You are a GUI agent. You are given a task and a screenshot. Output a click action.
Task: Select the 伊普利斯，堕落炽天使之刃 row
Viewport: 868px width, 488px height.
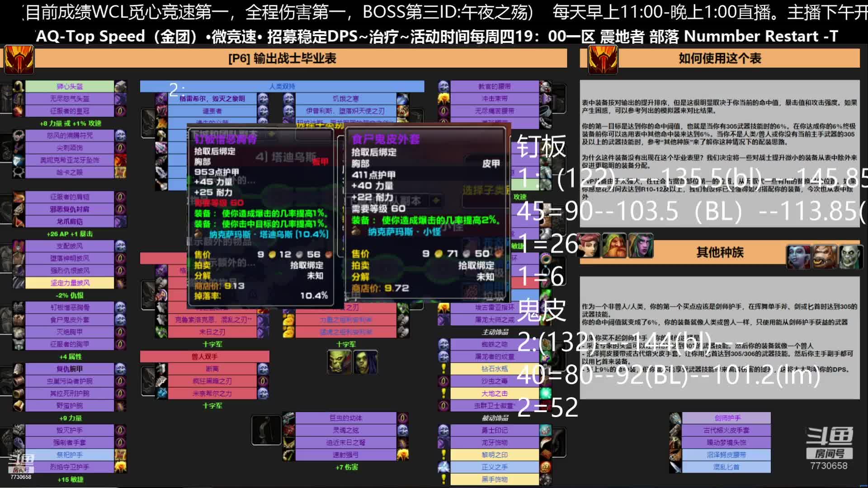coord(345,111)
